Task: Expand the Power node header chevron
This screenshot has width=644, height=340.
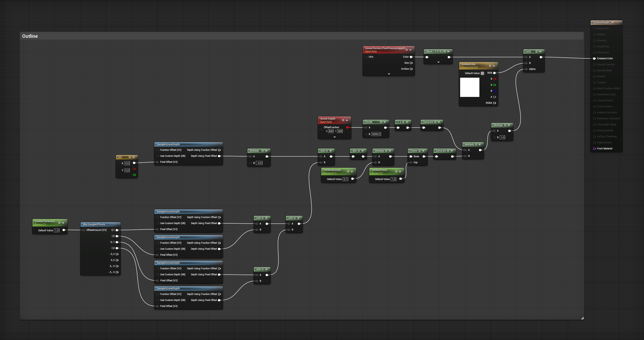Action: coord(423,151)
